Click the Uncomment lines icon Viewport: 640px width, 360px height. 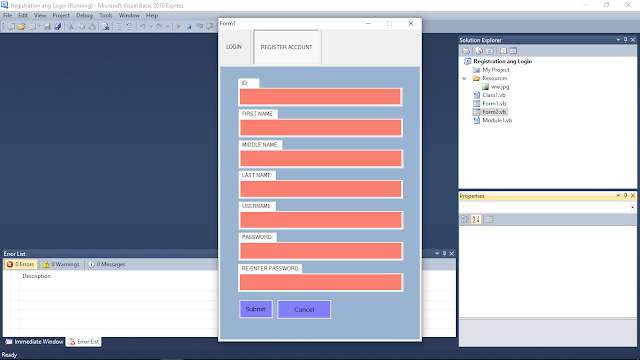129,27
